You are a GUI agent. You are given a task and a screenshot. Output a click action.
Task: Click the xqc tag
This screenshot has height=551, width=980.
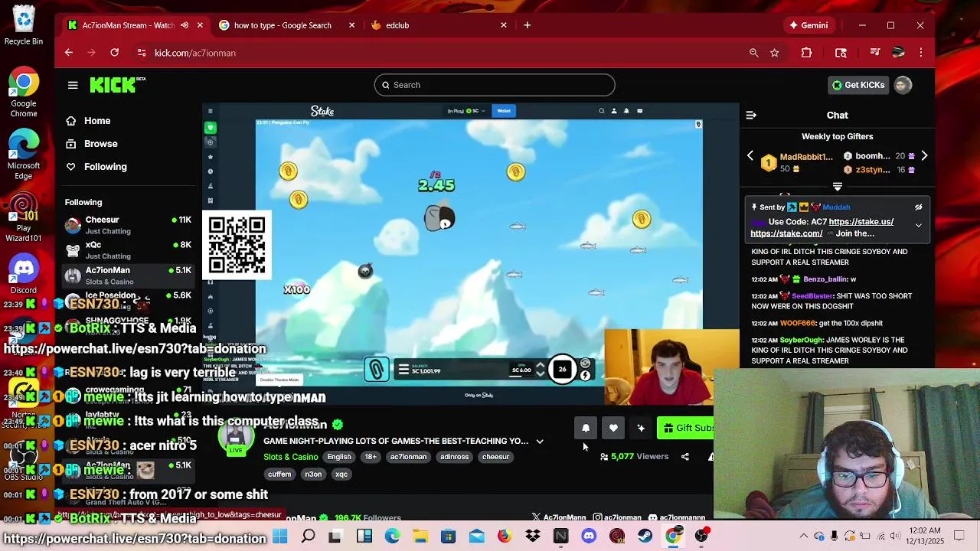tap(341, 474)
